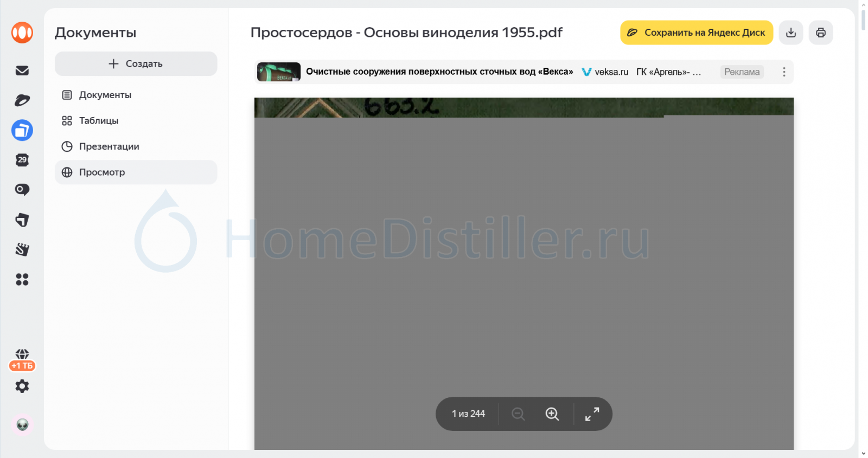Open the calendar icon showing 29
Screen dimensions: 868x458
click(x=22, y=160)
